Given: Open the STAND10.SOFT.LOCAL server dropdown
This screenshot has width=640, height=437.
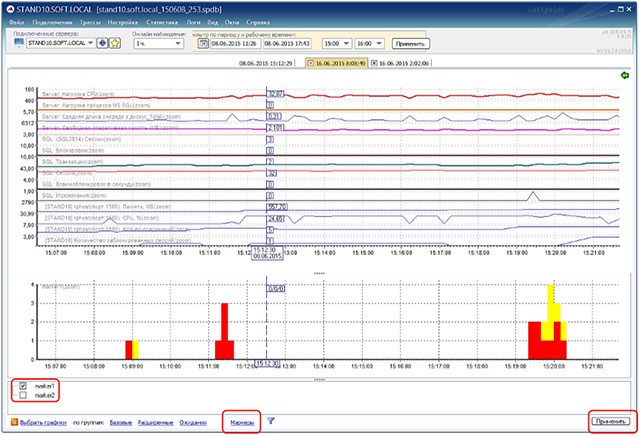Looking at the screenshot, I should pos(91,44).
